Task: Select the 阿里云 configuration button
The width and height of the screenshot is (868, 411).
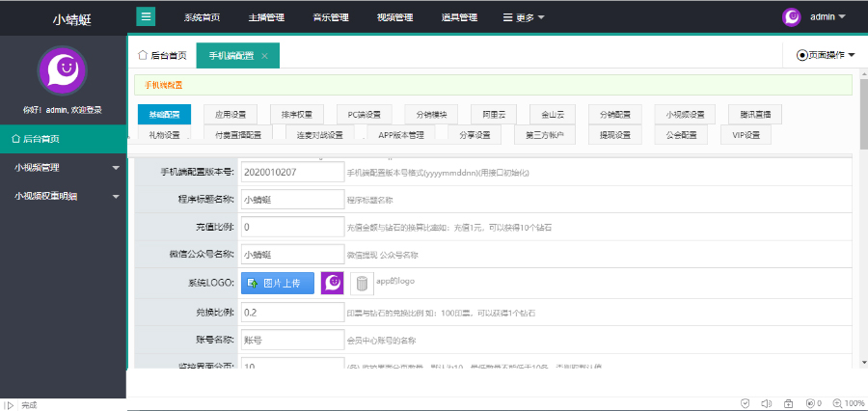Action: pos(494,115)
